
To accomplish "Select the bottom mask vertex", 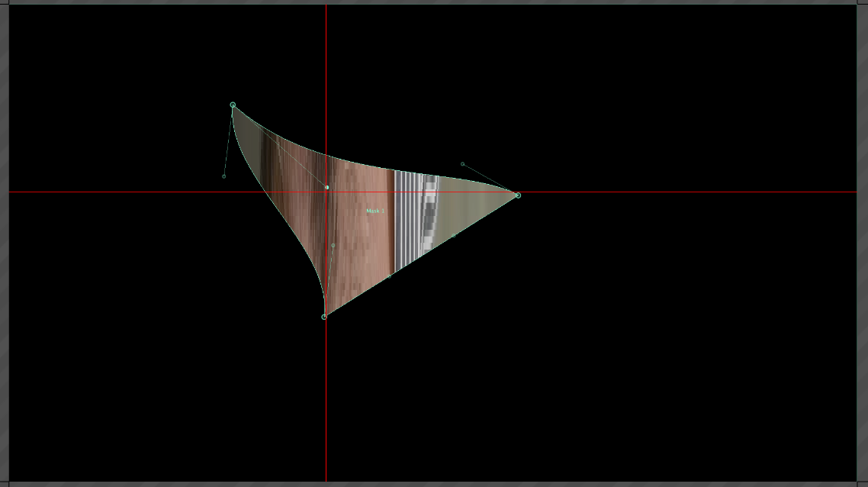I will tap(324, 317).
